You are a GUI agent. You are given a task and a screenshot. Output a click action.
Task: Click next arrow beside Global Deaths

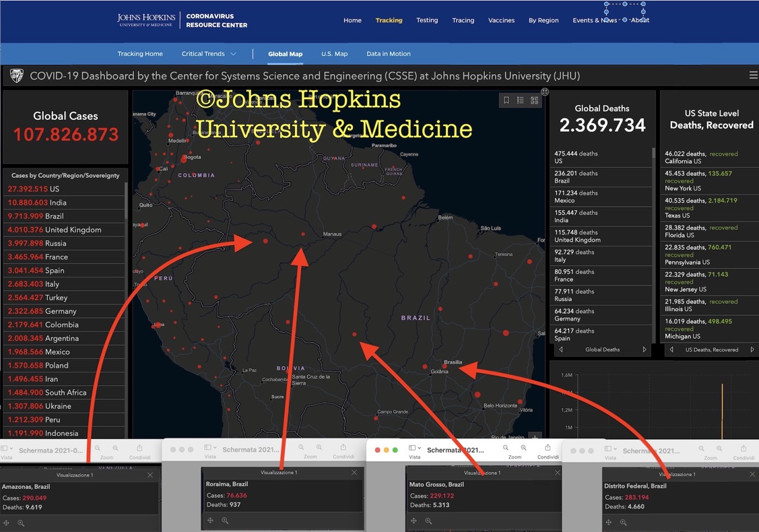[x=645, y=350]
